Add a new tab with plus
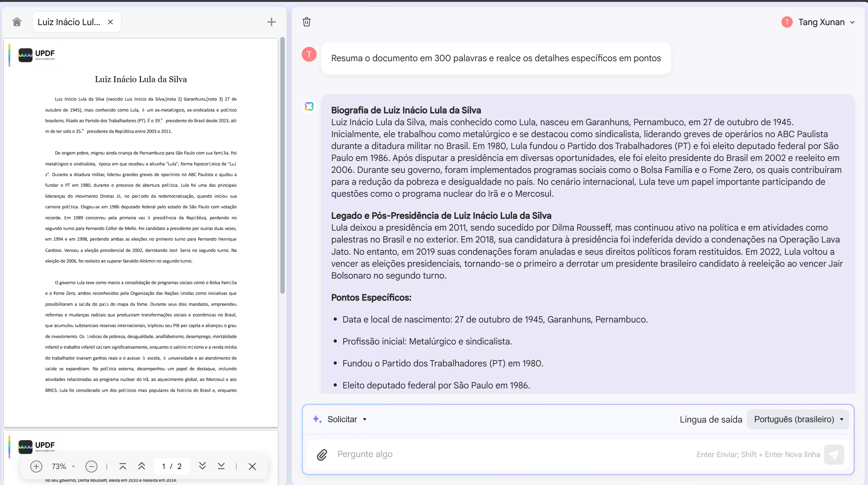 click(271, 22)
